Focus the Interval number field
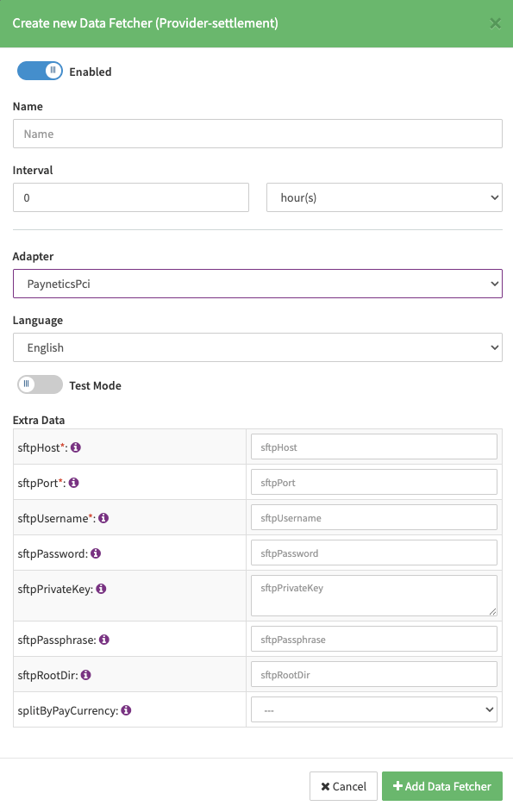 click(131, 197)
